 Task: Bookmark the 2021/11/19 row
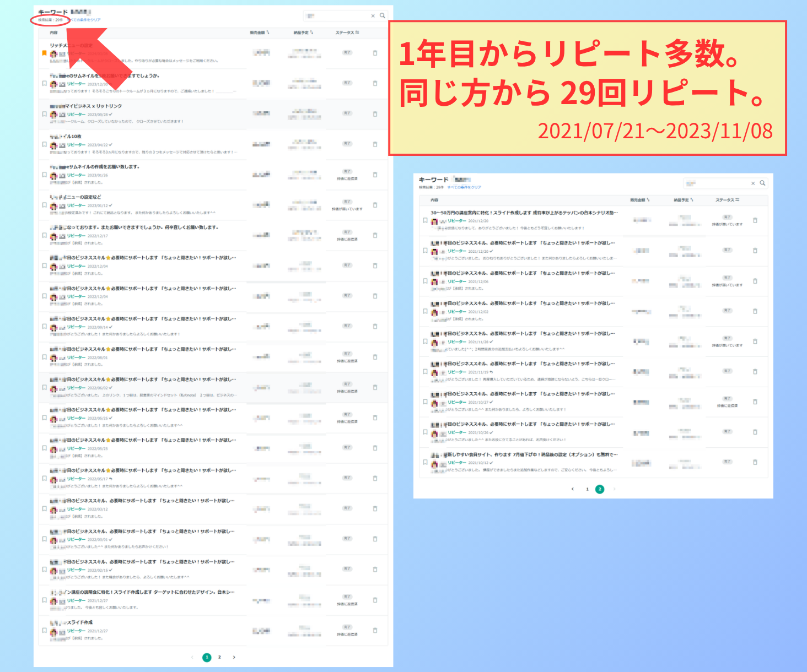(425, 372)
